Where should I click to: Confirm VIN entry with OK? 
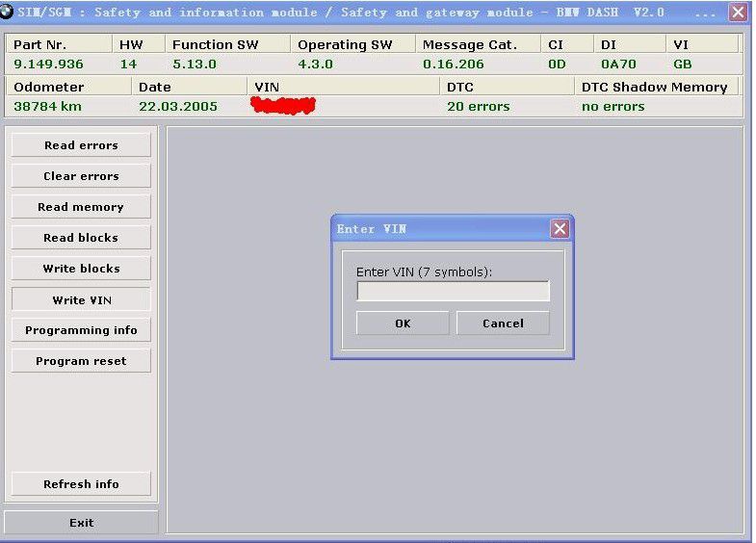pos(403,323)
